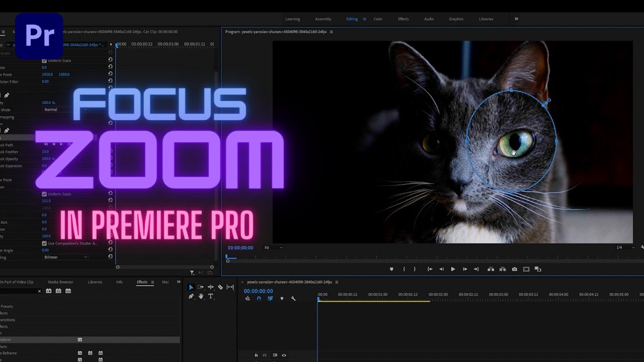Toggle the upper Uniform Scale checkbox
Image resolution: width=644 pixels, height=362 pixels.
pos(44,61)
